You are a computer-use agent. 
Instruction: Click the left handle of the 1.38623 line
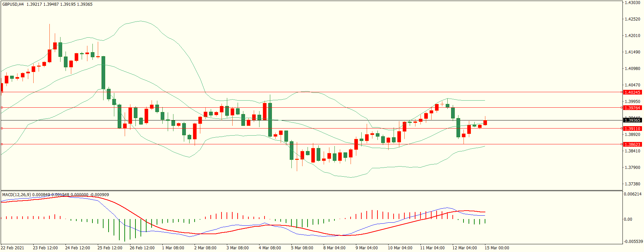[x=2, y=144]
